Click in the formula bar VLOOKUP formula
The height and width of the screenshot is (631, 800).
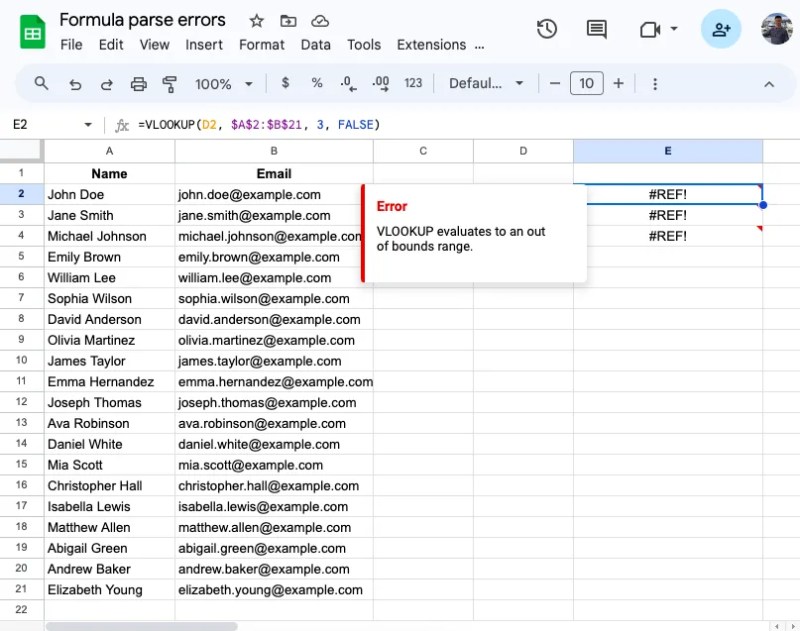[x=259, y=125]
